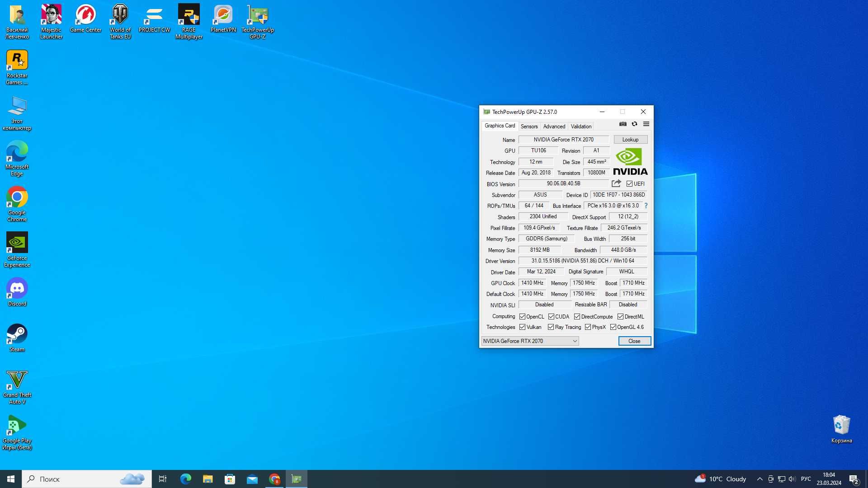The width and height of the screenshot is (868, 488).
Task: Toggle the PhysX checkbox
Action: click(588, 327)
